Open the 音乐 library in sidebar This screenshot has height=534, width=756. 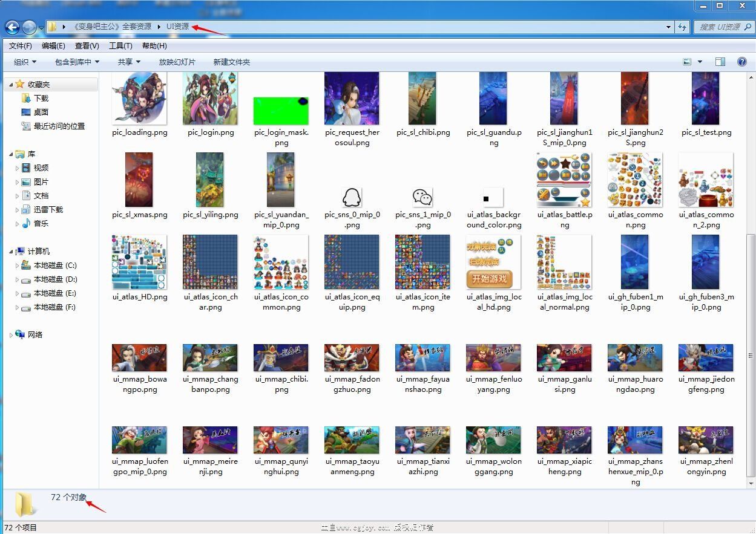point(41,223)
